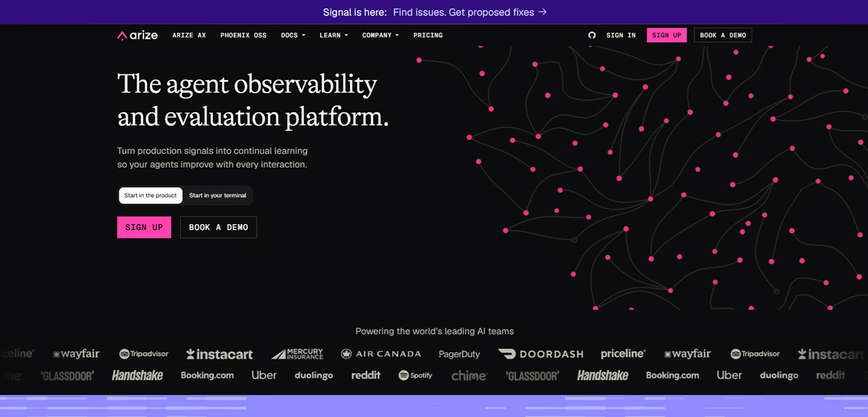Click the reddit logo in middle of row

(366, 376)
